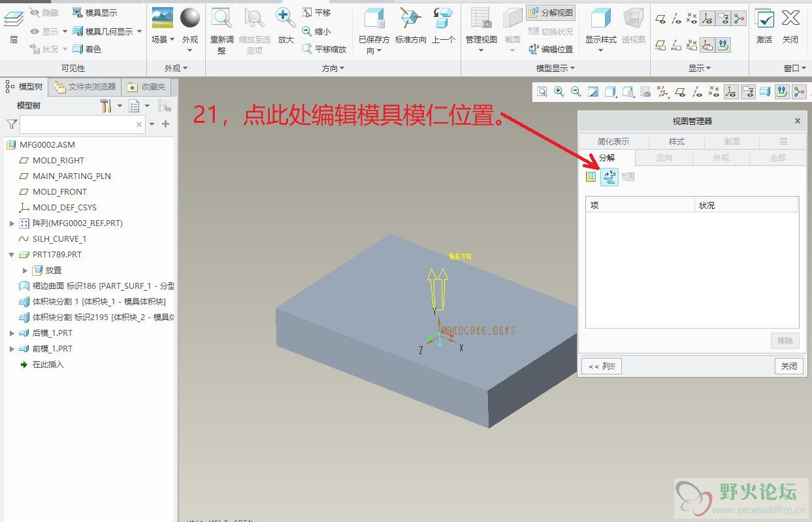Toggle plane display in ribbon 显示 group

(661, 19)
